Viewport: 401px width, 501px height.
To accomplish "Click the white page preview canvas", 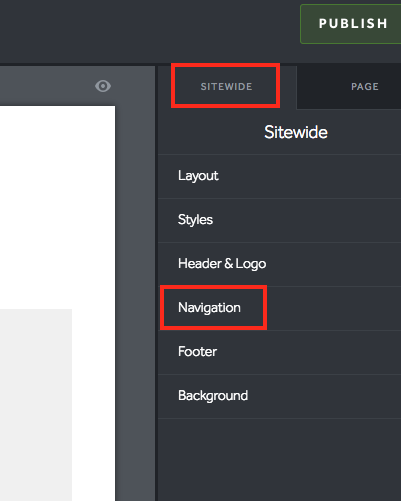I will [57, 207].
